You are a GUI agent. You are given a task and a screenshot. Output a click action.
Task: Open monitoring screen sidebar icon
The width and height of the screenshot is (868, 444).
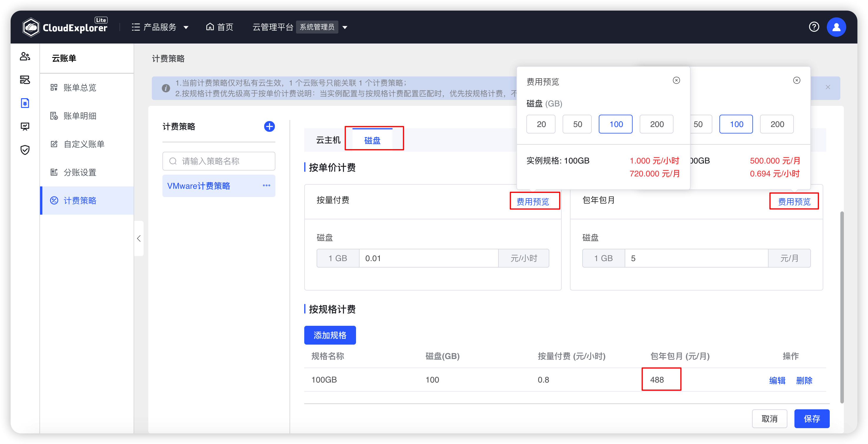(x=25, y=126)
